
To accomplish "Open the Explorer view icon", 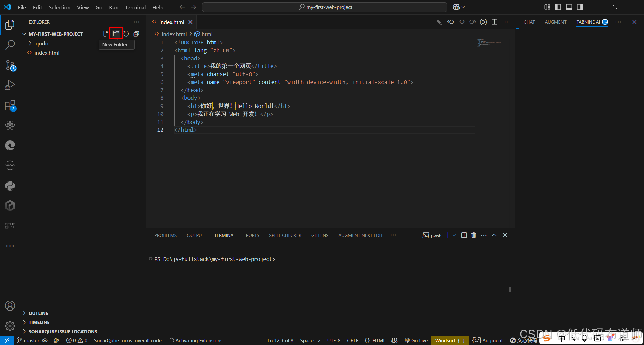I will [x=10, y=25].
